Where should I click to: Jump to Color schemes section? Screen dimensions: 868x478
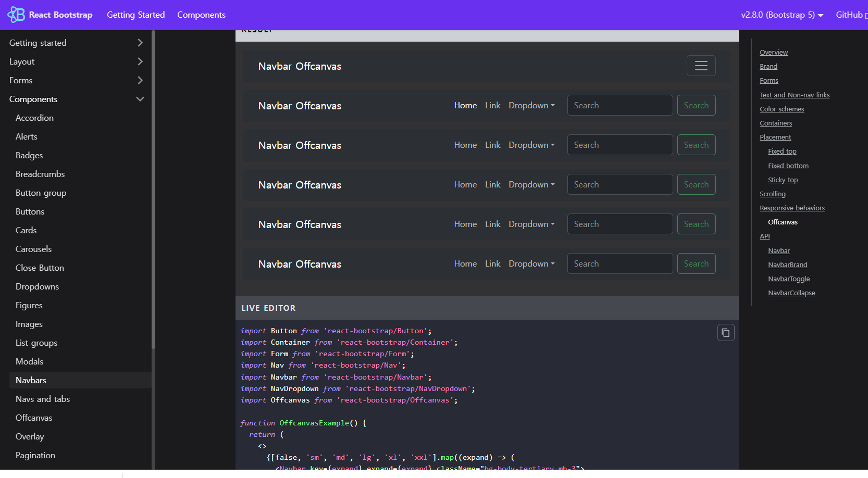point(782,109)
